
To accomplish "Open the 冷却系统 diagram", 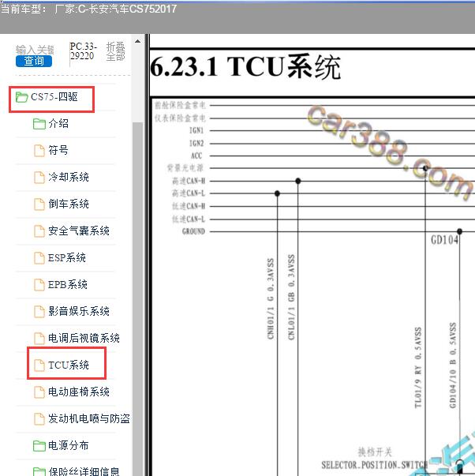I will pyautogui.click(x=69, y=177).
